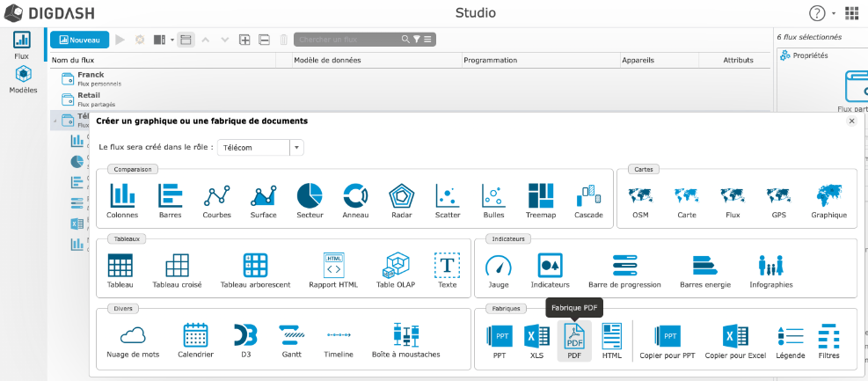Close the create chart dialog
The height and width of the screenshot is (381, 868).
coord(850,121)
